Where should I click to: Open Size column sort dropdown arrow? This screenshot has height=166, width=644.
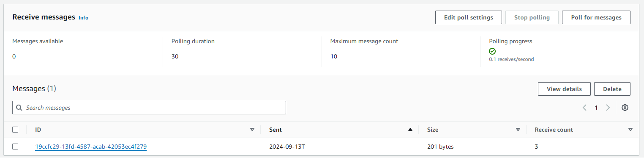tap(518, 130)
